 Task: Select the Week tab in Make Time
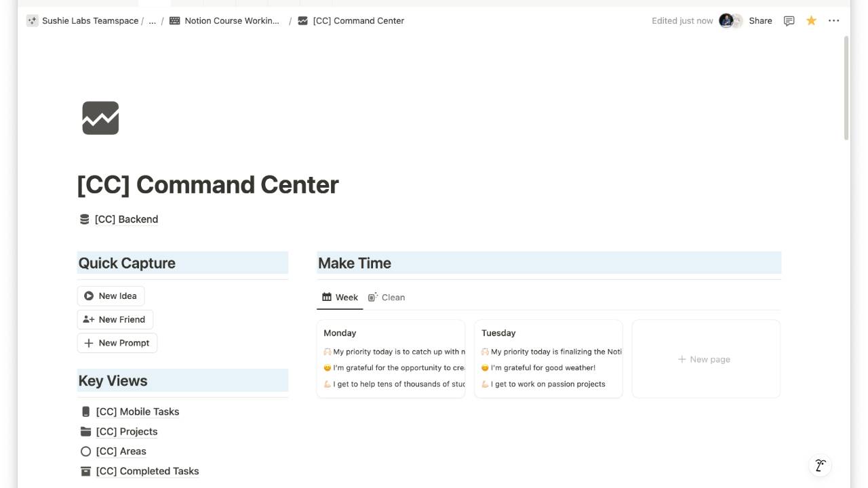tap(339, 297)
